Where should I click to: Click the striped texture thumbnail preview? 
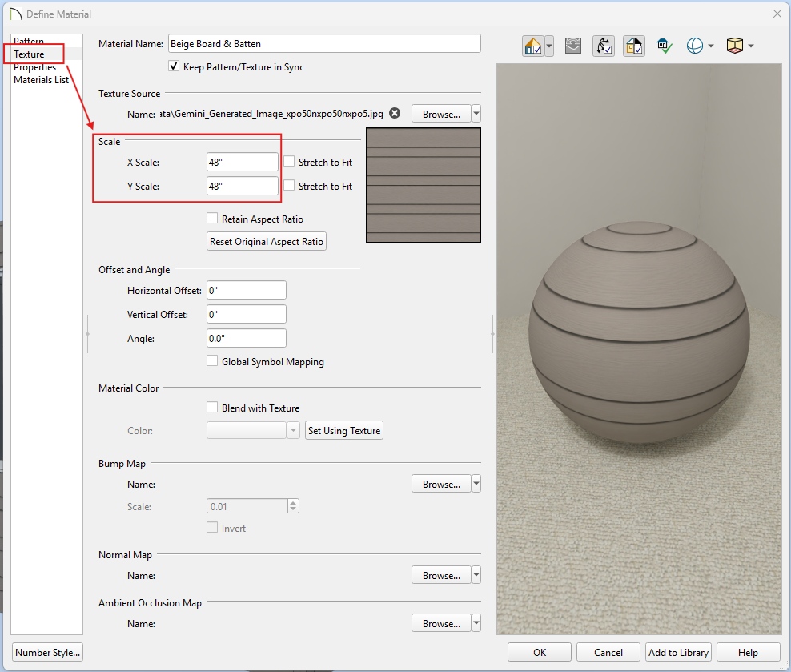[x=424, y=185]
